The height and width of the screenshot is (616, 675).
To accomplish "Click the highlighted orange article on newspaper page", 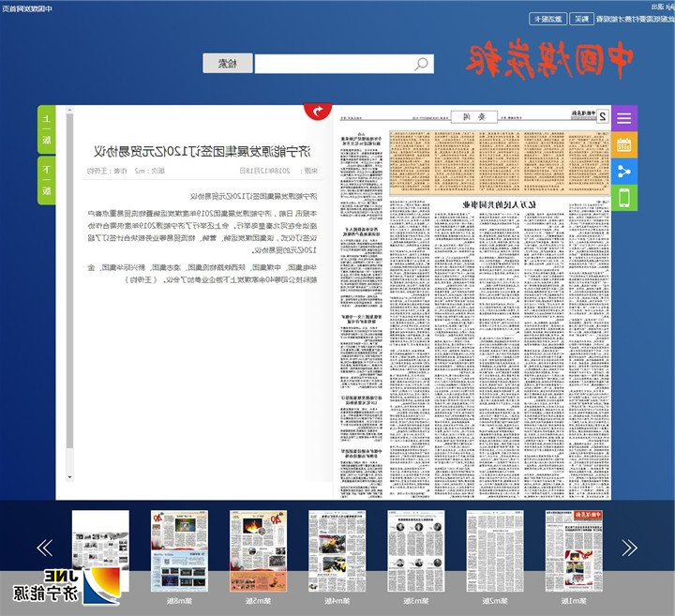I will [500, 163].
